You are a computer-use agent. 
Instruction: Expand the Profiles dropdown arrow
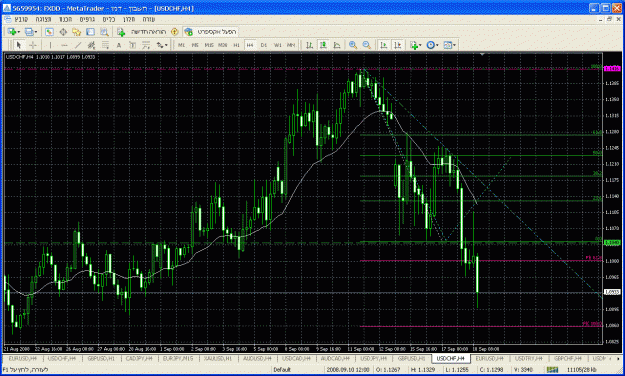[36, 32]
